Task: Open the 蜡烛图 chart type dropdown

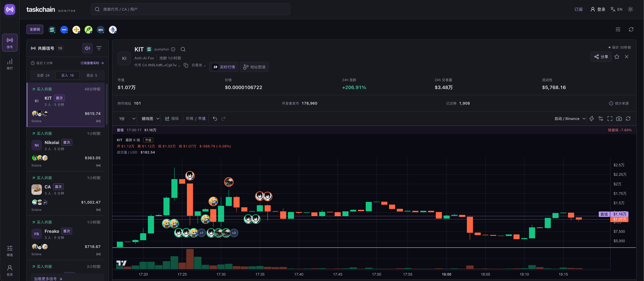Action: (x=150, y=119)
